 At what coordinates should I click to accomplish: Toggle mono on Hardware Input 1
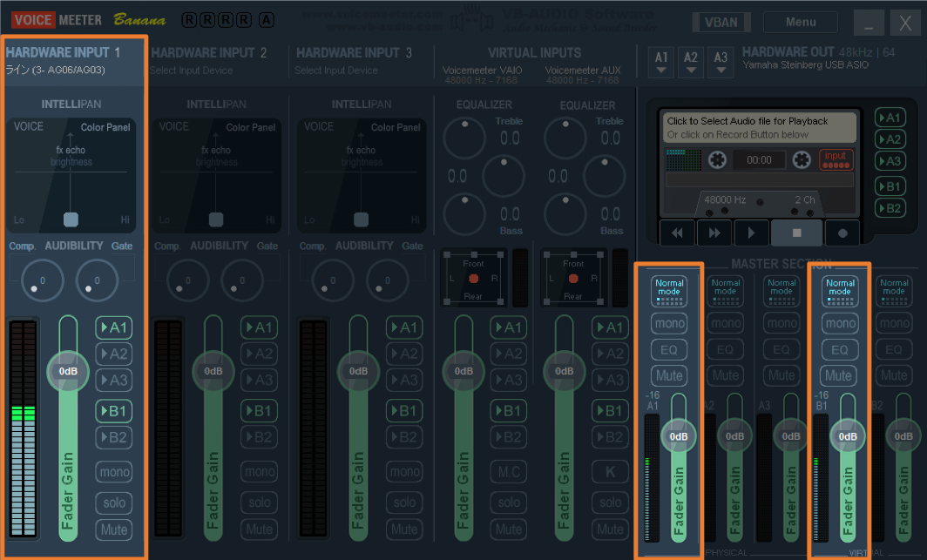pos(114,472)
